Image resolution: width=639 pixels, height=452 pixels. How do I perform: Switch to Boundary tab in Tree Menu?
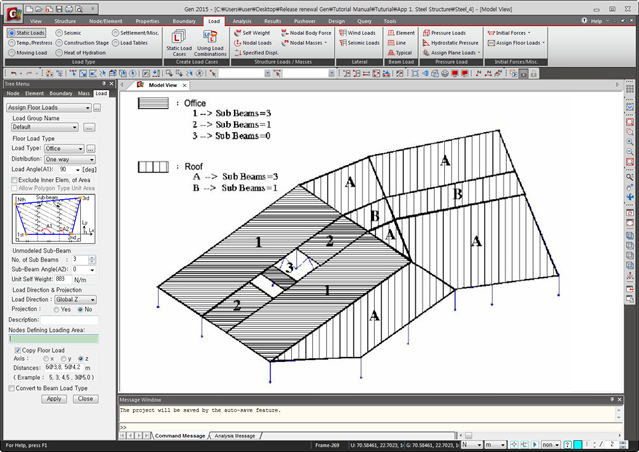[61, 93]
